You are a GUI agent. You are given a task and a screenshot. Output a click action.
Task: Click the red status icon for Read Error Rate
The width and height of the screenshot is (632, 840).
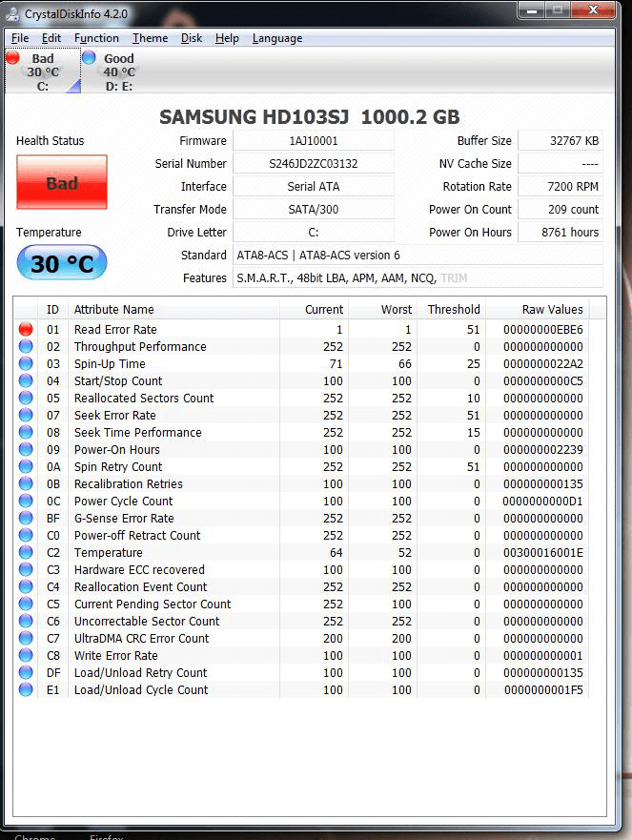click(x=26, y=329)
